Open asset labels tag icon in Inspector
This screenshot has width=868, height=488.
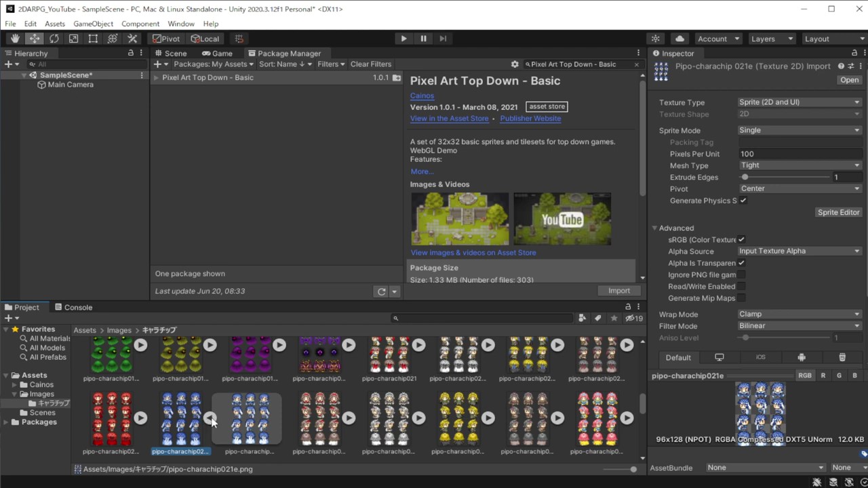864,453
